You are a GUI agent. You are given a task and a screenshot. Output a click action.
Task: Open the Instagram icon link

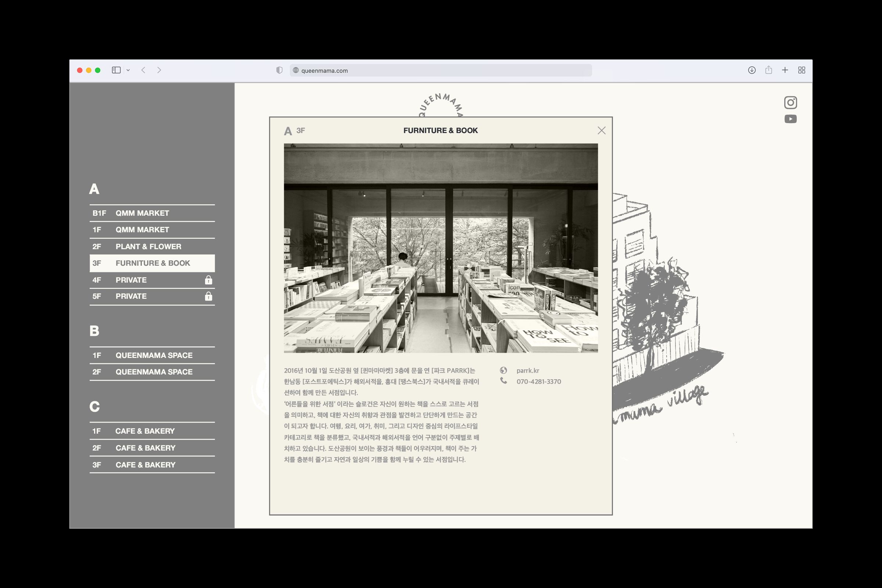pyautogui.click(x=790, y=103)
